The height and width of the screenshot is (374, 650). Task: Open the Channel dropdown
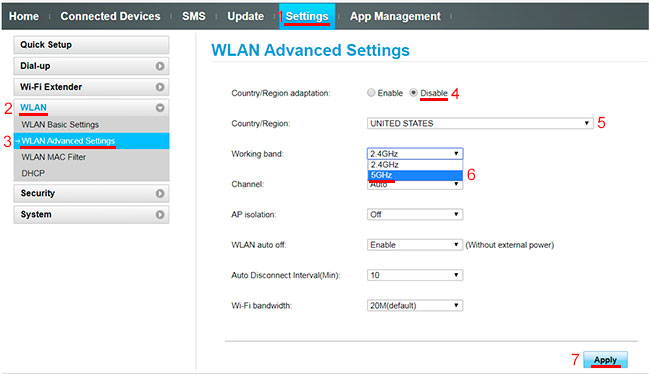415,185
